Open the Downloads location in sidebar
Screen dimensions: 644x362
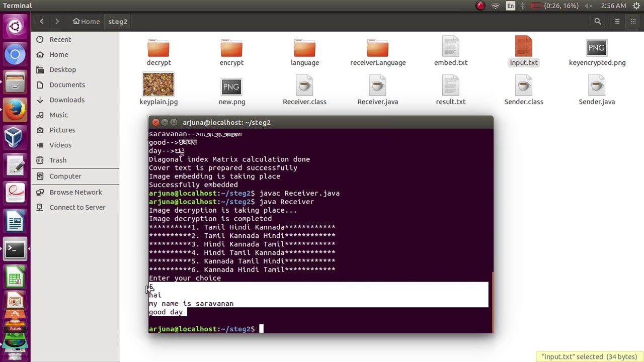click(67, 100)
